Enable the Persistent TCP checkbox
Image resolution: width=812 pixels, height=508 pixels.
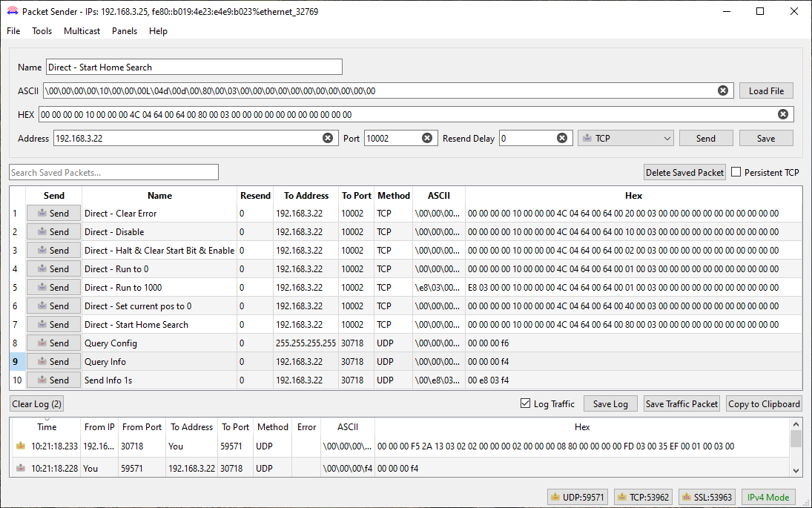click(736, 172)
